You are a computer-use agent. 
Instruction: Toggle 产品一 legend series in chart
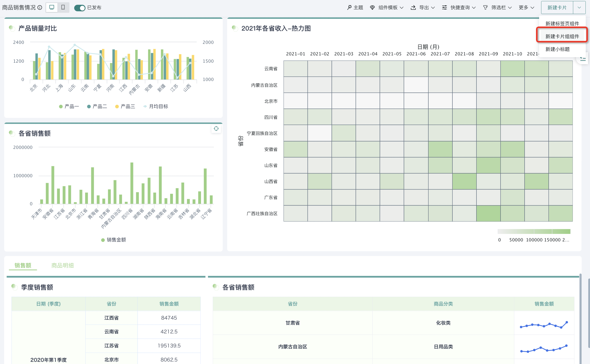pyautogui.click(x=69, y=107)
